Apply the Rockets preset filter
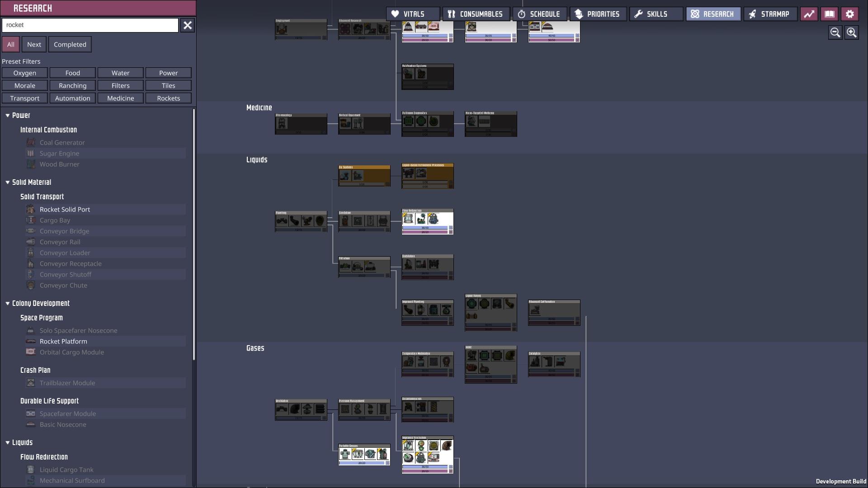This screenshot has height=488, width=868. coord(168,98)
